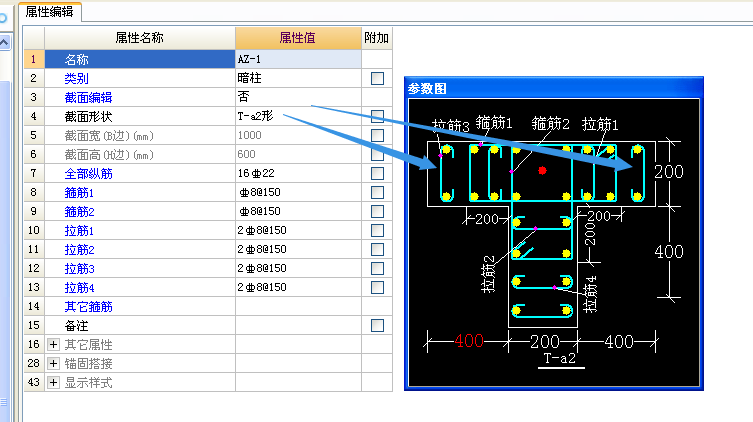
Task: Click the 拉筋2 property name
Action: 79,249
